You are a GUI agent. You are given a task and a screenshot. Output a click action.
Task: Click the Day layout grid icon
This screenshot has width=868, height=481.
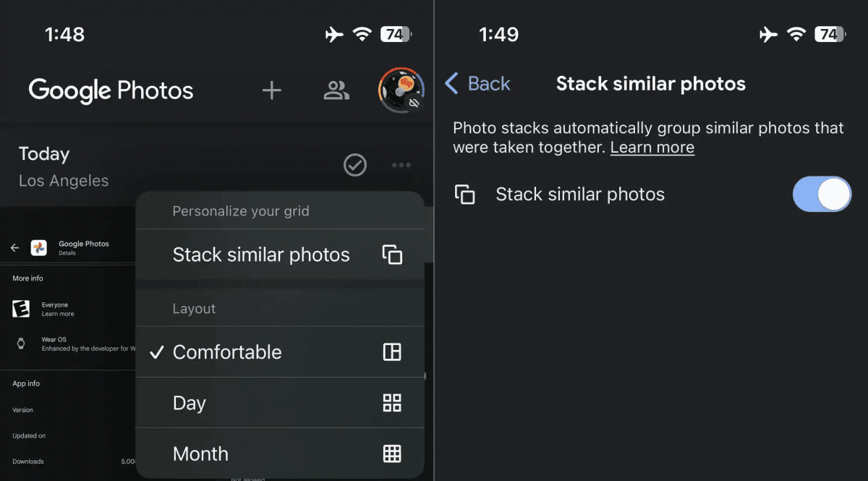(x=392, y=403)
